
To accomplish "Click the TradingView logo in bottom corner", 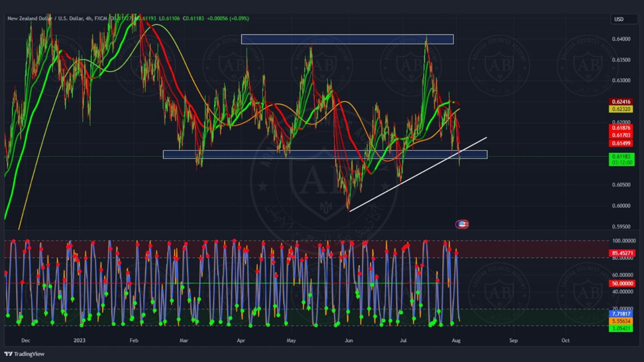I will pyautogui.click(x=24, y=354).
